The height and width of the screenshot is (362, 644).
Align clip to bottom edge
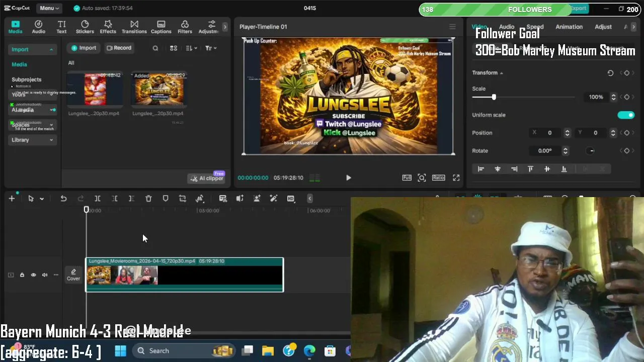[563, 169]
